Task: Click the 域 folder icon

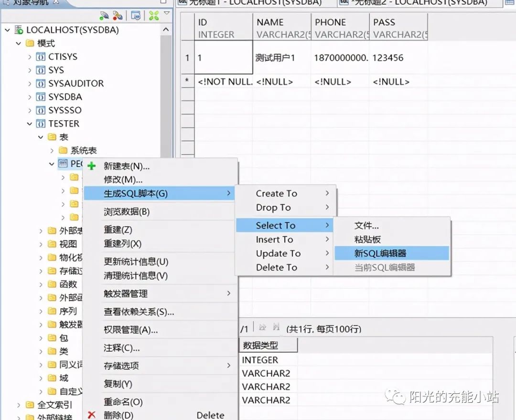Action: click(52, 378)
